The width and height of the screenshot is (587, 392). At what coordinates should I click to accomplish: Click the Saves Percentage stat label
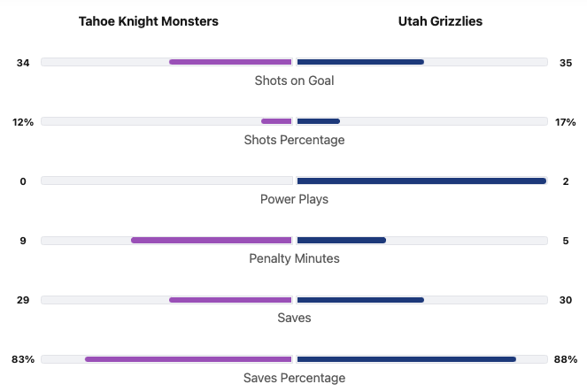click(x=294, y=378)
